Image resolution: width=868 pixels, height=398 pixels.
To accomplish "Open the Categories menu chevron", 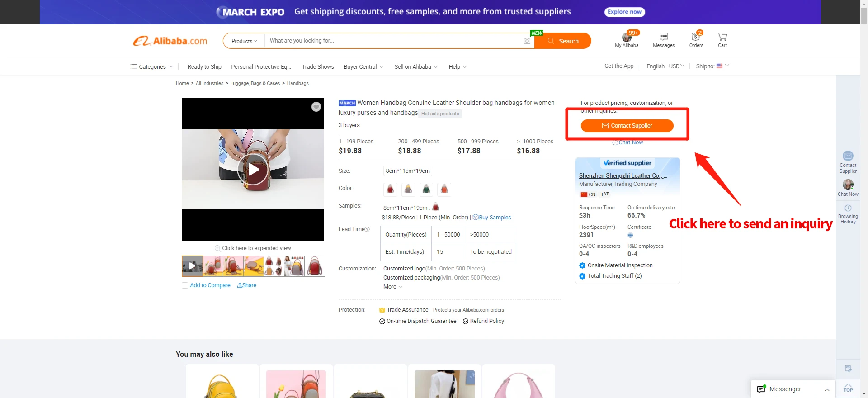I will click(171, 67).
